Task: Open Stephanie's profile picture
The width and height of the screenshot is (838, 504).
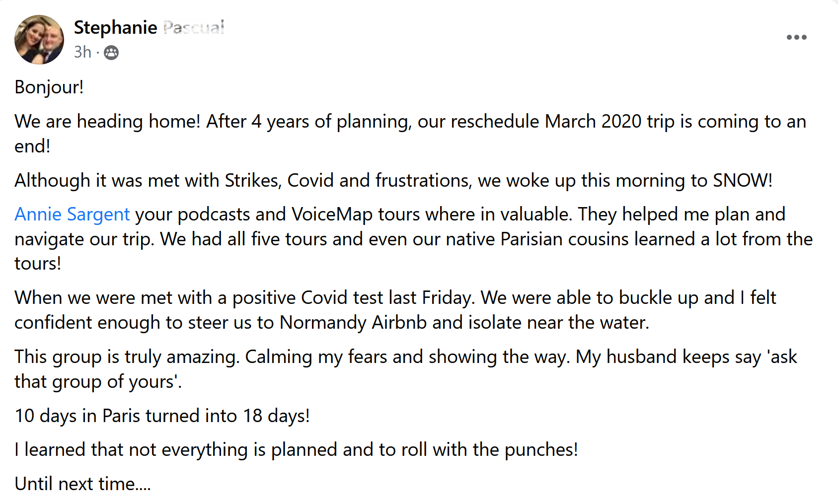Action: pyautogui.click(x=39, y=40)
